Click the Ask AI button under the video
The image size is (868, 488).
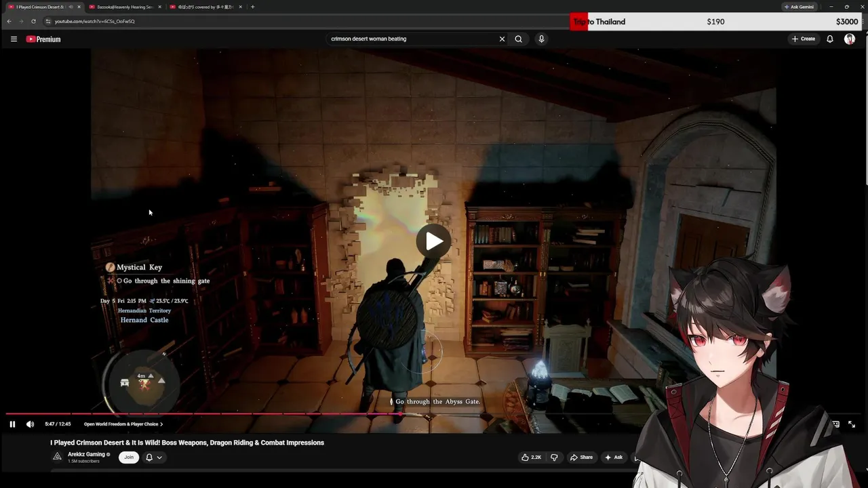[x=614, y=457]
